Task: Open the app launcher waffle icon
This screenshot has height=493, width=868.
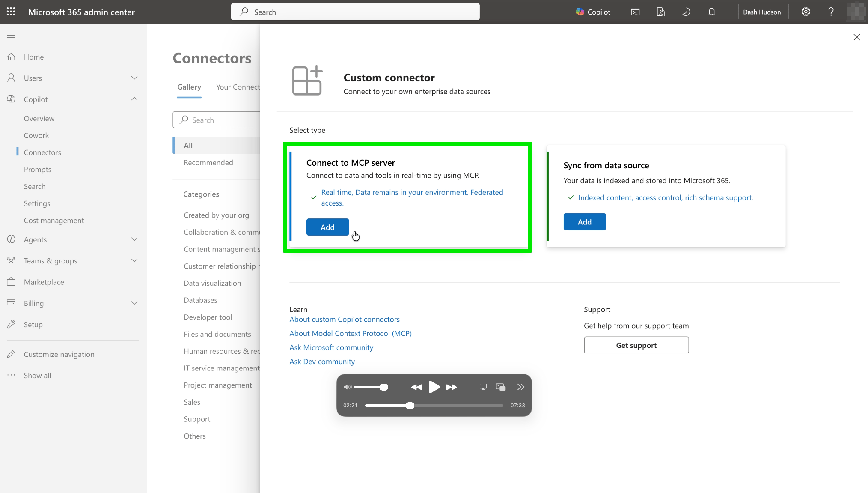Action: coord(11,12)
